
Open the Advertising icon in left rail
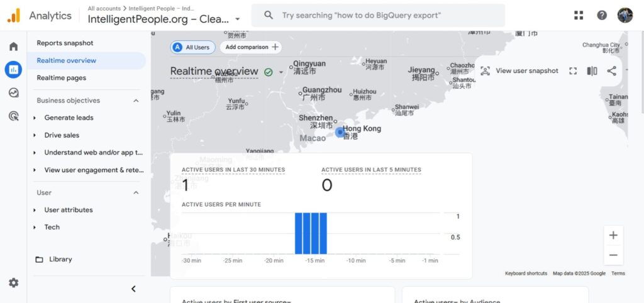tap(13, 116)
